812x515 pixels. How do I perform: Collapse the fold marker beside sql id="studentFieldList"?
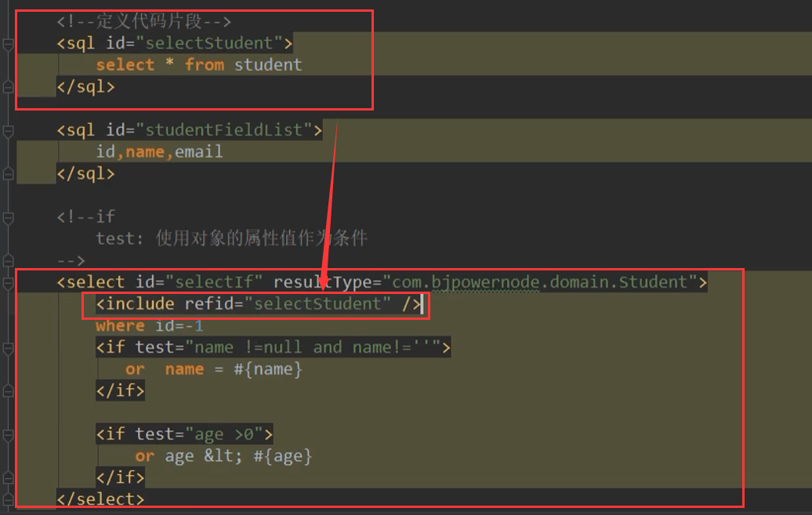coord(8,132)
